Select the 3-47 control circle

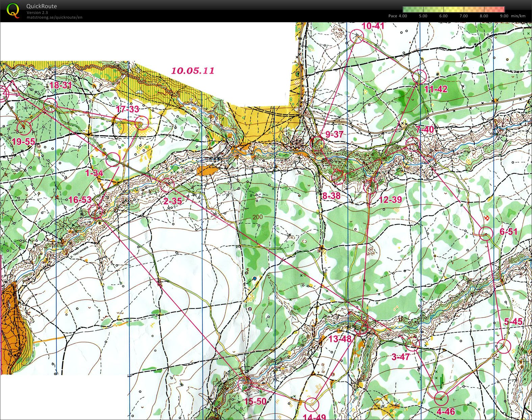[413, 343]
